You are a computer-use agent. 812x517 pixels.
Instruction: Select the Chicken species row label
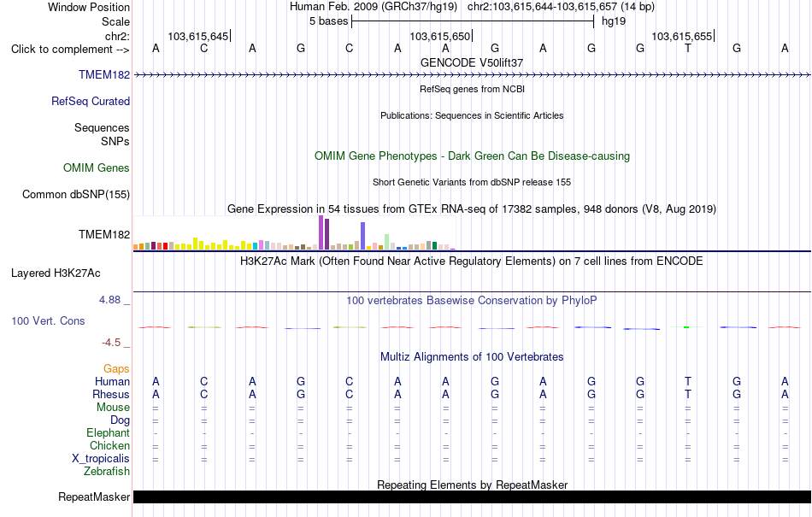(x=109, y=445)
